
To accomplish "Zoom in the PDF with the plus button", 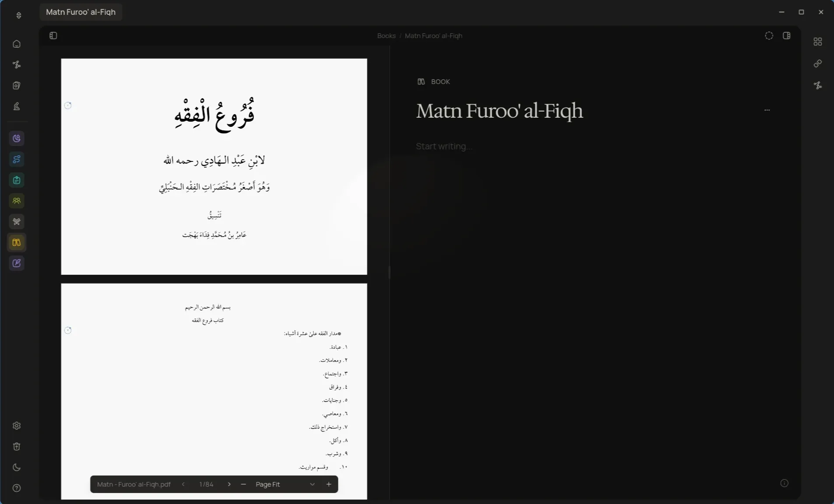I will (x=329, y=484).
